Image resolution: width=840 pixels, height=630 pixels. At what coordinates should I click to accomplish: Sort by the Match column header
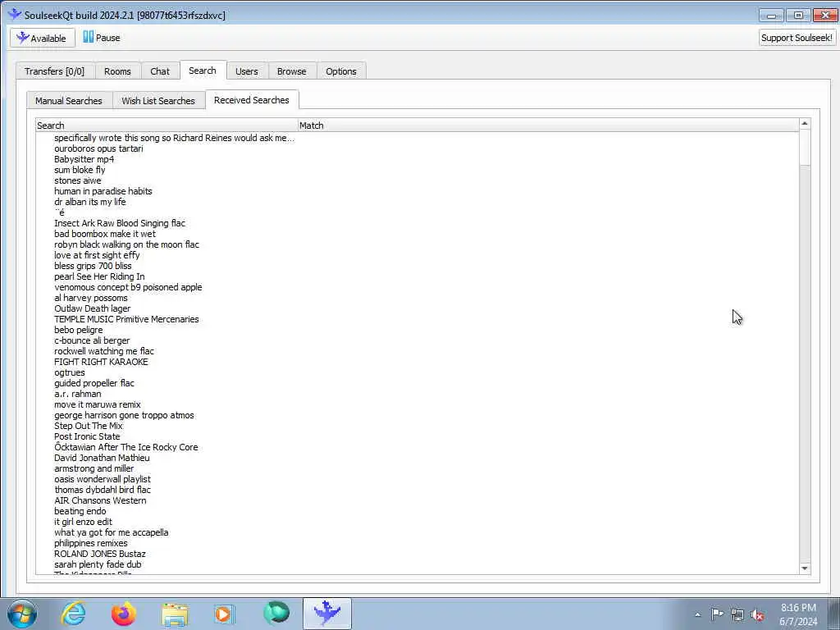548,126
